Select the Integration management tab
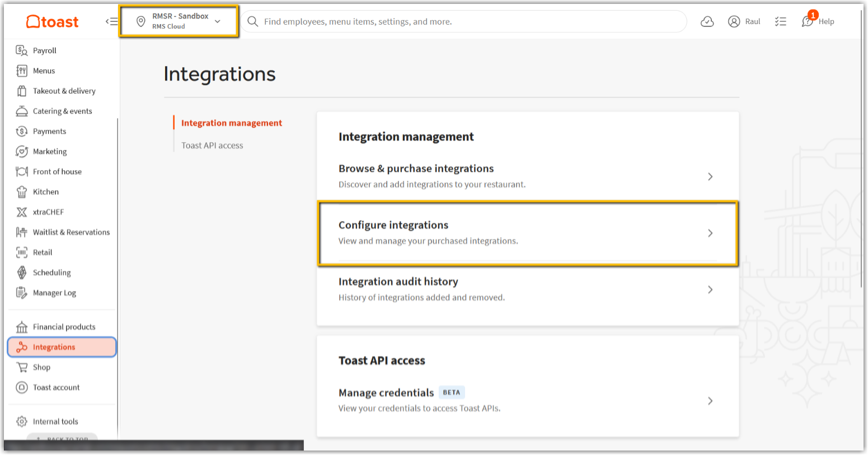Viewport: 868px width, 455px height. 231,123
